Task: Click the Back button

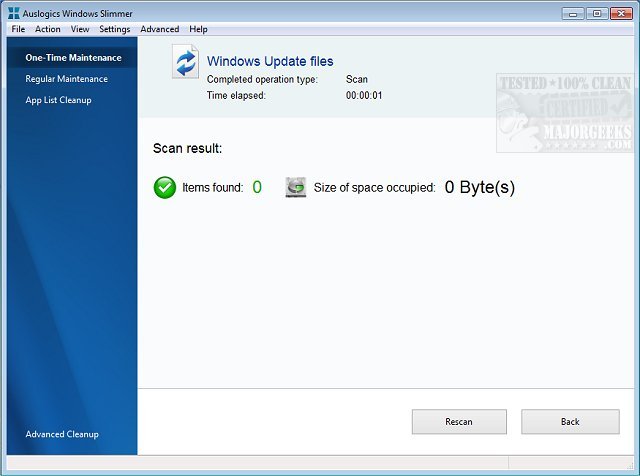Action: click(570, 422)
